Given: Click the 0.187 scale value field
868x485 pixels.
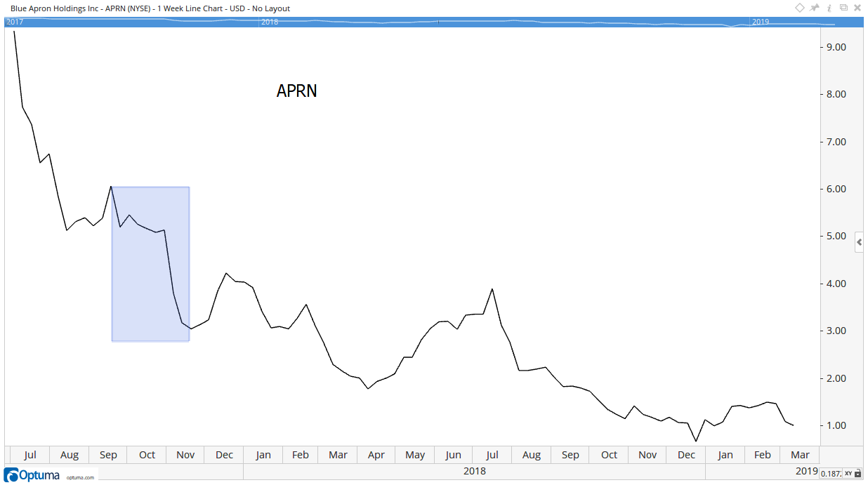Looking at the screenshot, I should 830,474.
